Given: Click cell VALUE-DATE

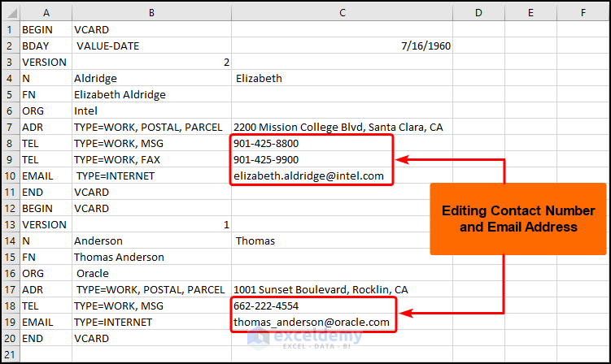Looking at the screenshot, I should coord(151,45).
